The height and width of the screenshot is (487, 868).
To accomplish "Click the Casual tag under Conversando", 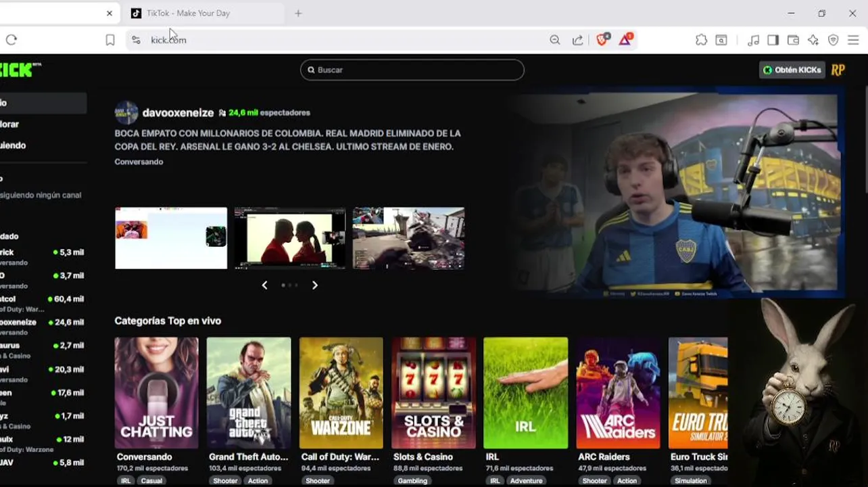I will 151,481.
